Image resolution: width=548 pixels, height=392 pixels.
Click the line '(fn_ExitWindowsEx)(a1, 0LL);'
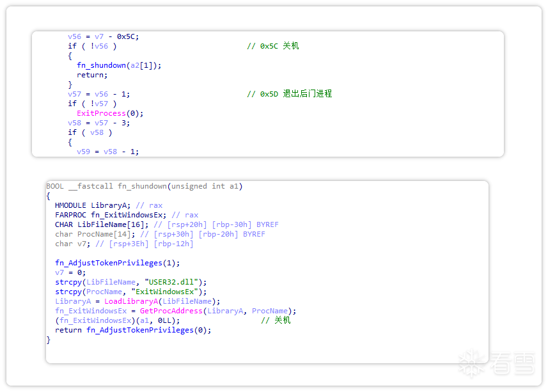tap(117, 320)
